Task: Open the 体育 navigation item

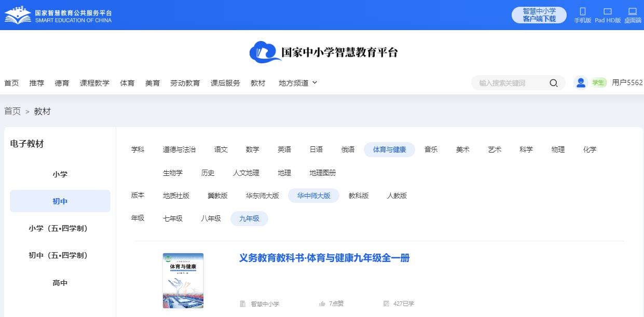Action: (x=127, y=83)
